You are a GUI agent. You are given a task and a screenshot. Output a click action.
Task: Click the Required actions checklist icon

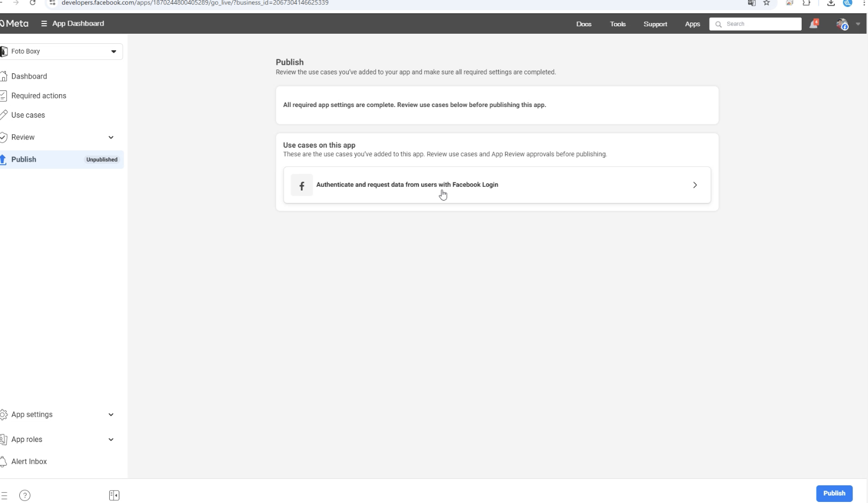tap(3, 96)
